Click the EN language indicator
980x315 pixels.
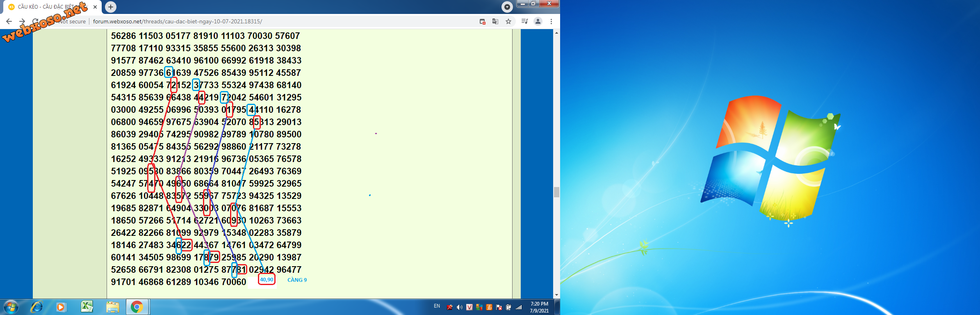click(437, 306)
